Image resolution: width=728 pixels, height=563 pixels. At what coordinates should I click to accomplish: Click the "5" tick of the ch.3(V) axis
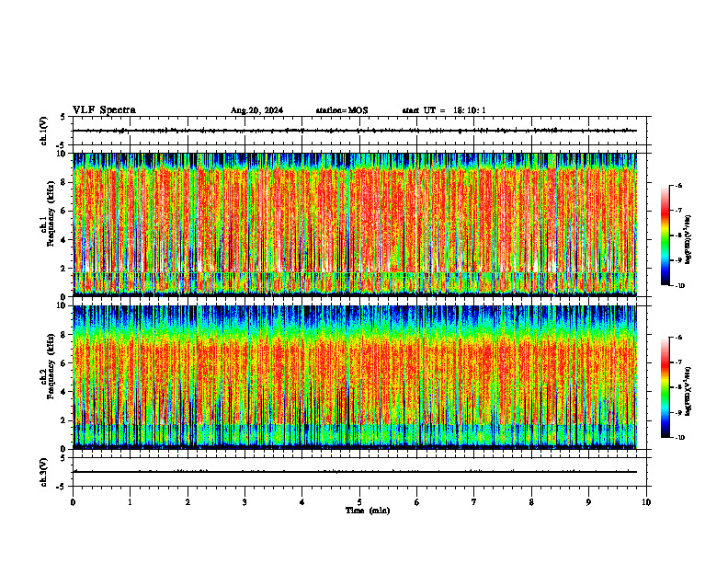click(x=63, y=458)
